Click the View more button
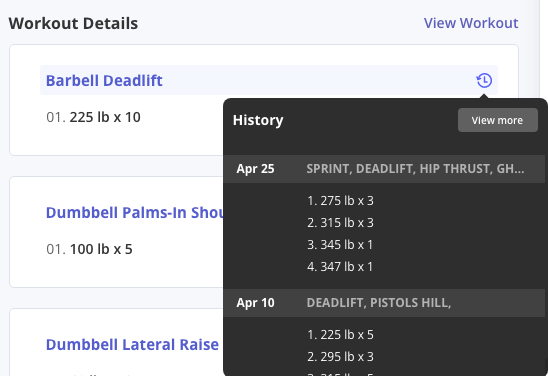The image size is (548, 376). point(498,120)
